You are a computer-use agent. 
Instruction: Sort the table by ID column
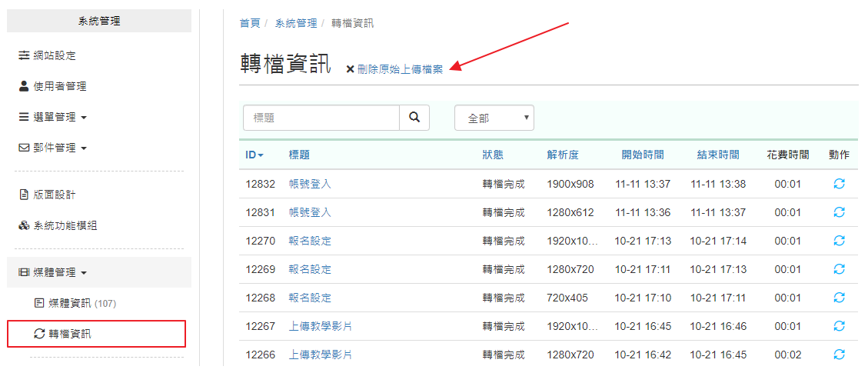254,155
